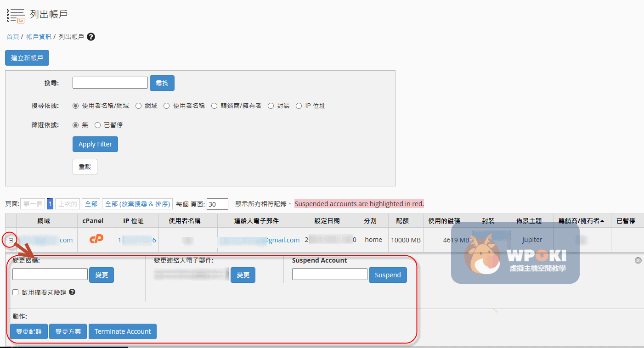Click the 變更配額 action button

29,331
